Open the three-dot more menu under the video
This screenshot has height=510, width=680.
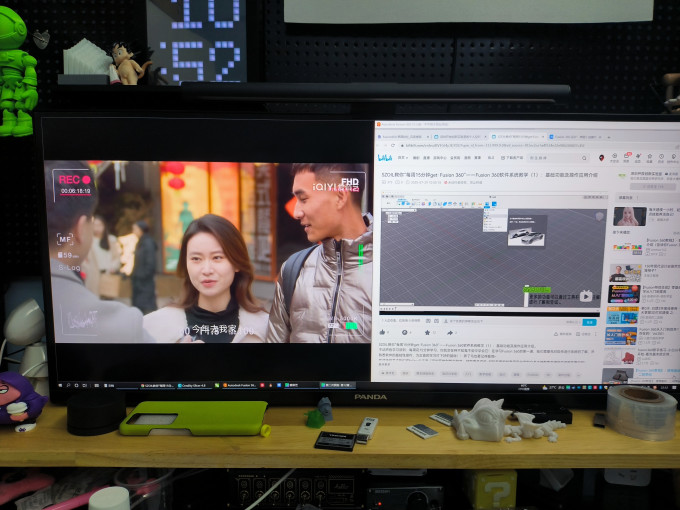pos(595,334)
